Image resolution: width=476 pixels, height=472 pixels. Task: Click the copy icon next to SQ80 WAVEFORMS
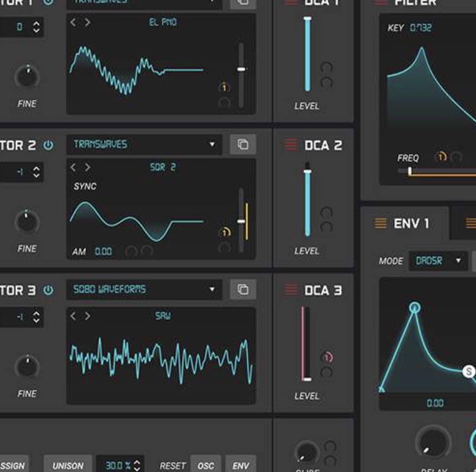[243, 290]
